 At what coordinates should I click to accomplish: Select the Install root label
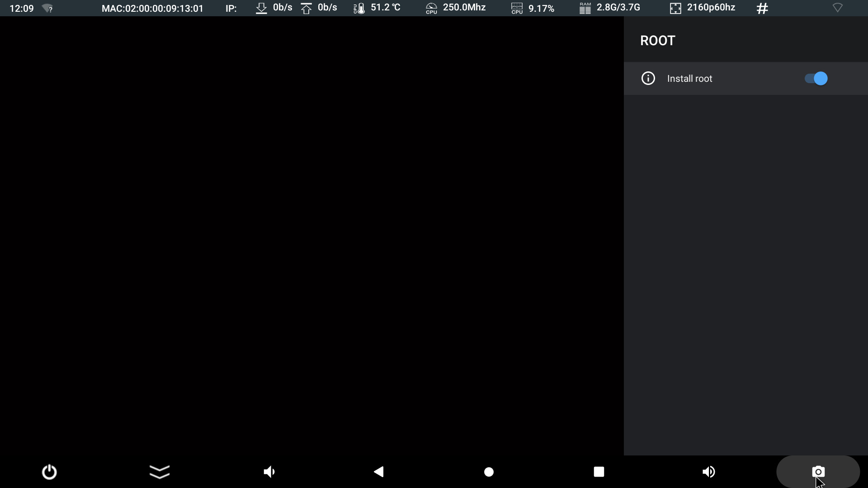pos(689,79)
